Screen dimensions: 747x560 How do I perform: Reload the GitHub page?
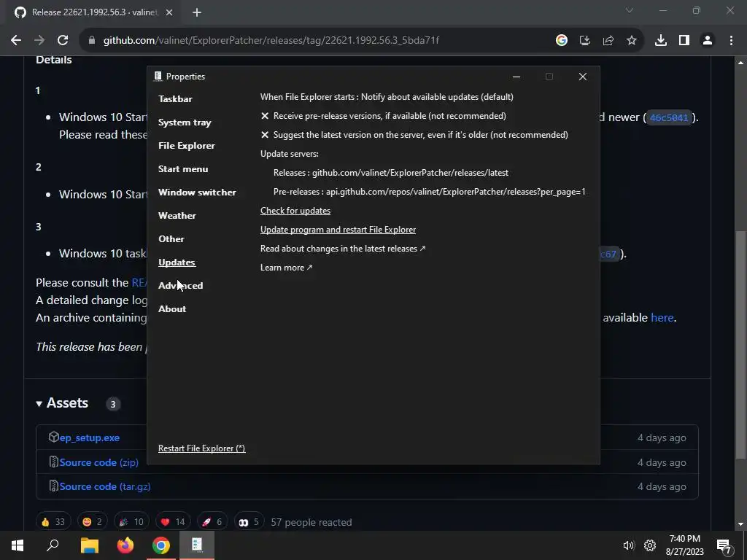(x=63, y=41)
